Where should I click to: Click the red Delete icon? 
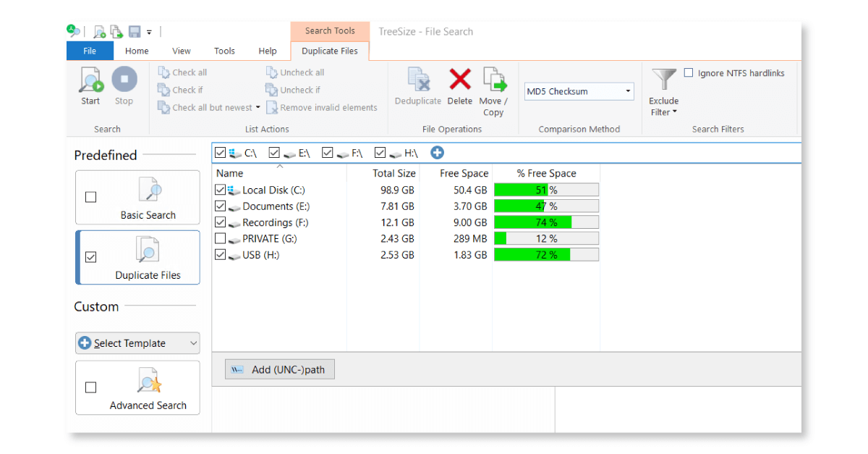[x=459, y=80]
